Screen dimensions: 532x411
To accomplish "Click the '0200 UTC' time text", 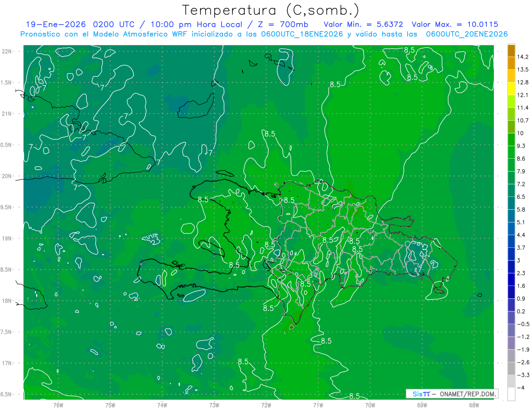I will pos(113,24).
